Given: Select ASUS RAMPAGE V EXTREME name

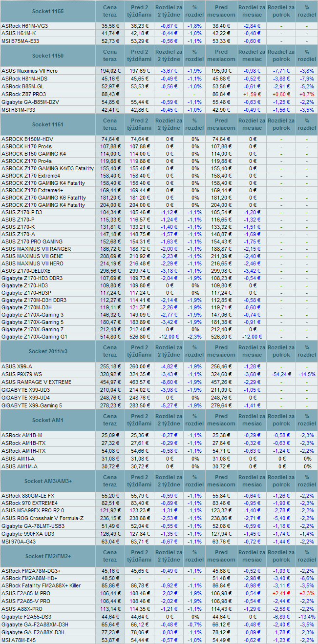Looking at the screenshot, I should [x=36, y=382].
